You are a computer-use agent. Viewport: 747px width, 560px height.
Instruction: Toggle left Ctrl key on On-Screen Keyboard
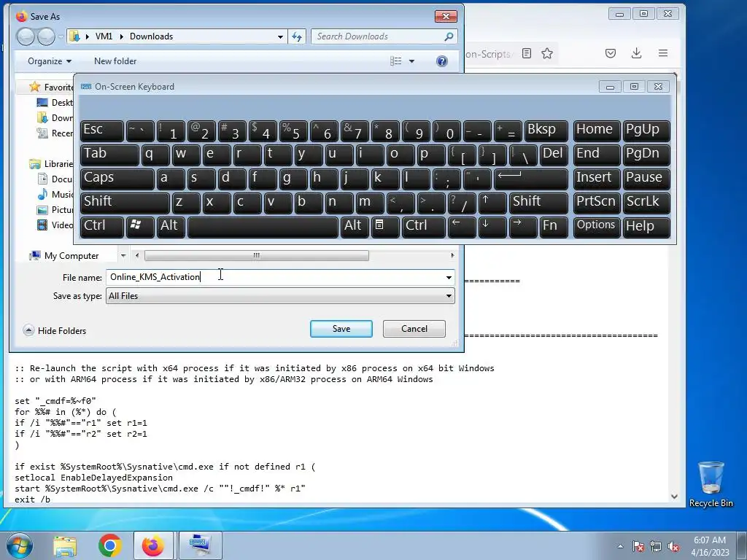[x=102, y=226]
